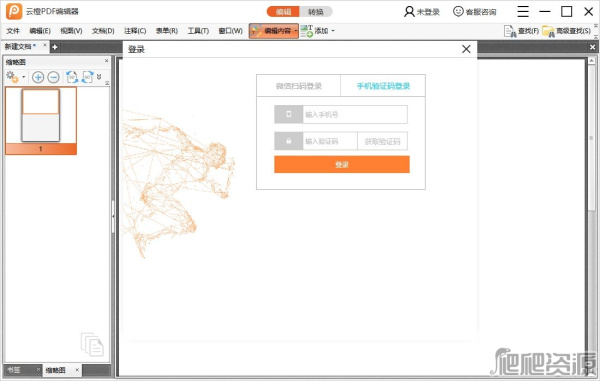Viewport: 600px width, 381px height.
Task: Click the 高级查找(S) folder search icon
Action: pos(548,31)
